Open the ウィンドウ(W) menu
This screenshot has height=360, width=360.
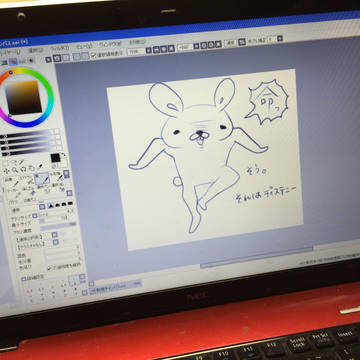(x=110, y=44)
